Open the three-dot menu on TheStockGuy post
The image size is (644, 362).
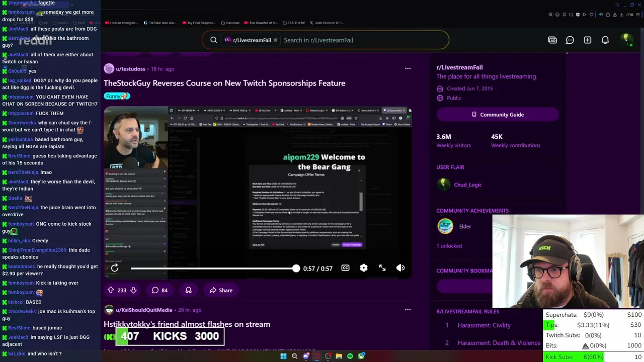[408, 68]
